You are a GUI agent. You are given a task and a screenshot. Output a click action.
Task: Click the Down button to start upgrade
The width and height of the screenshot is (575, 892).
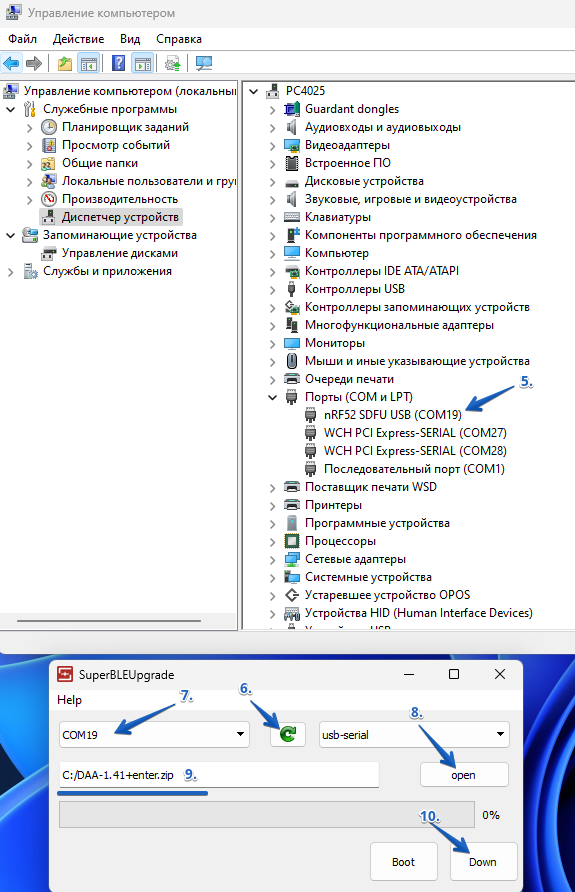(483, 862)
